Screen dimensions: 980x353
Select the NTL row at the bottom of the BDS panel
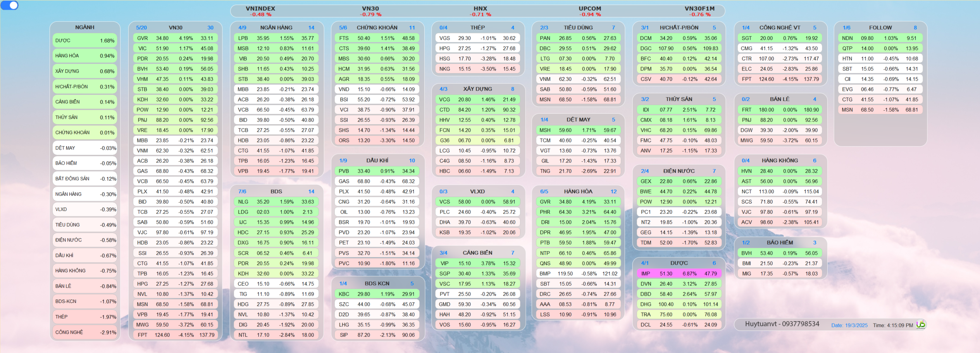pos(276,335)
